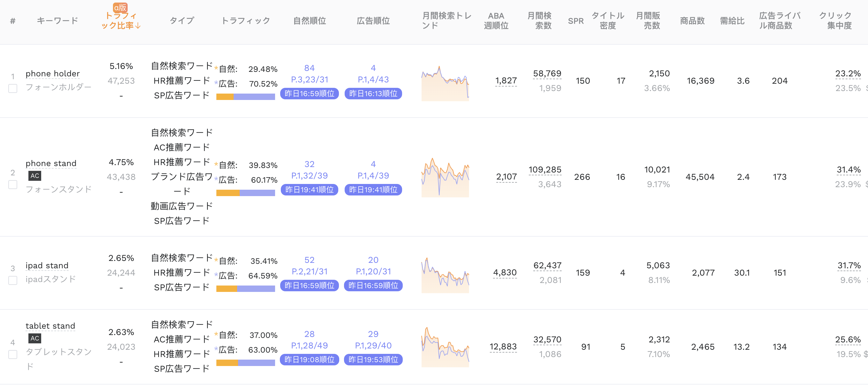Open the phone holder search trend chart
Image resolution: width=868 pixels, height=389 pixels.
coord(445,83)
